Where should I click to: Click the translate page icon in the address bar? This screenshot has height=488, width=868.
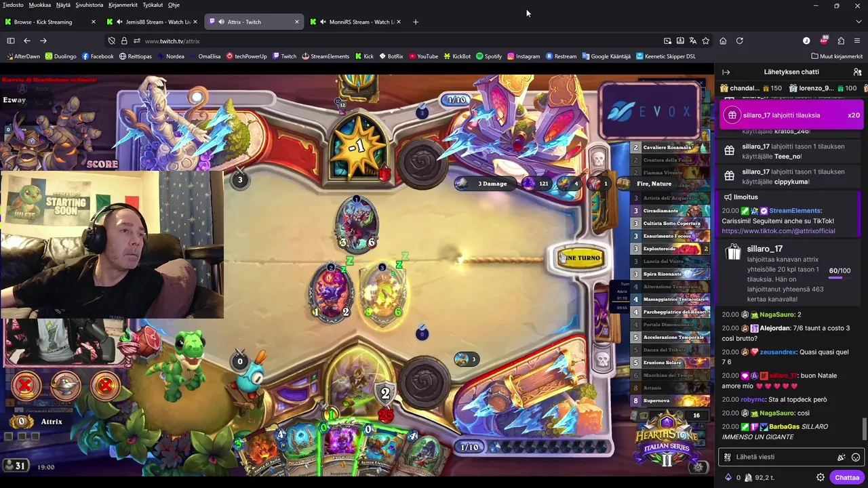(x=693, y=41)
